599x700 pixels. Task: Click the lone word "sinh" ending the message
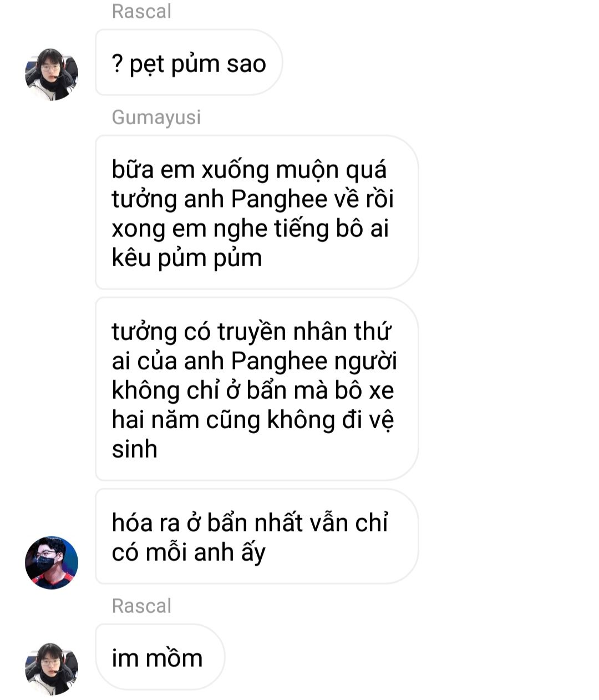point(134,449)
